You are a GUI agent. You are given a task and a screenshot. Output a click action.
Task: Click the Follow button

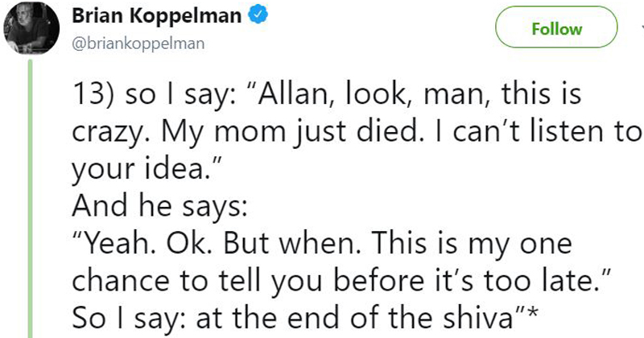click(x=556, y=29)
